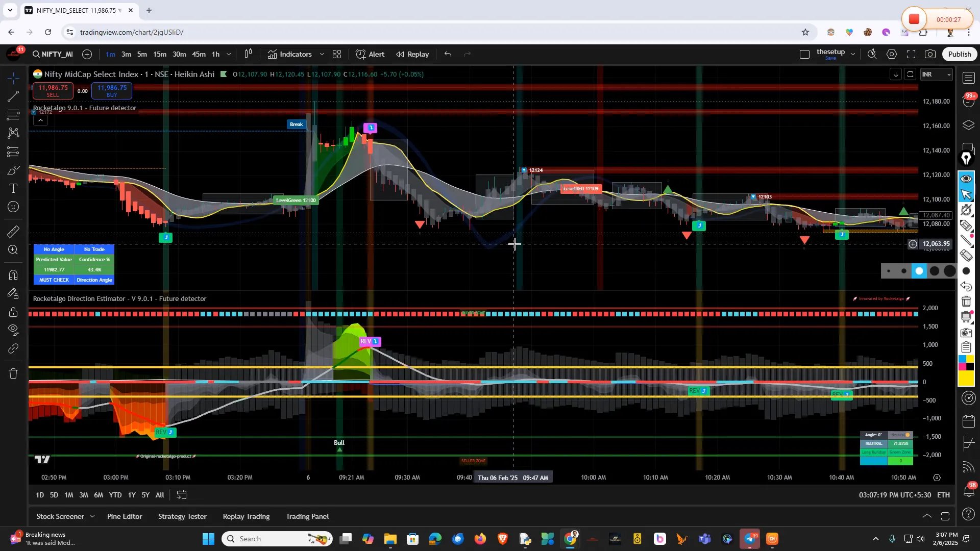Viewport: 980px width, 551px height.
Task: Remove all drawings with the trash icon
Action: pyautogui.click(x=13, y=374)
